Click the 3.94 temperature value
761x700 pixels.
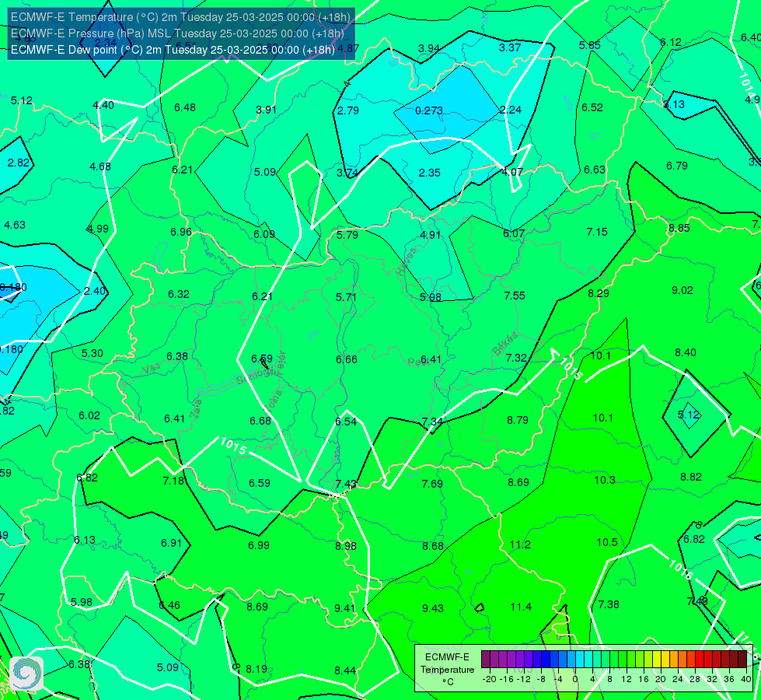coord(429,48)
